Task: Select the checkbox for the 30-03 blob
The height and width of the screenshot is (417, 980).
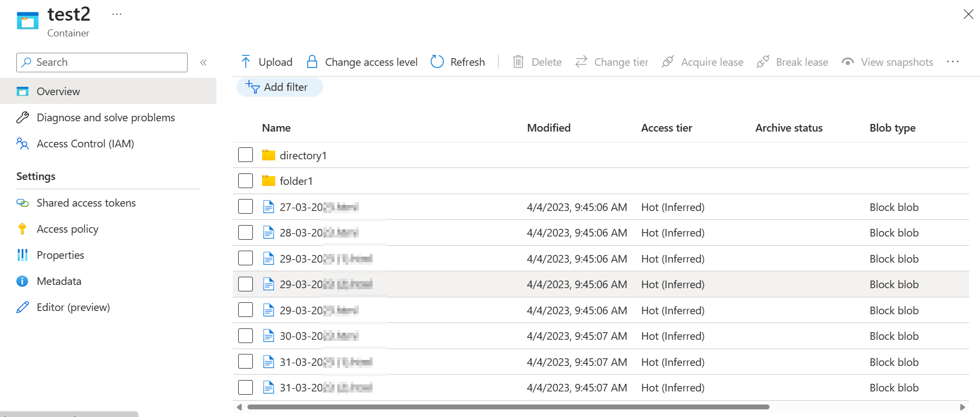Action: (x=245, y=335)
